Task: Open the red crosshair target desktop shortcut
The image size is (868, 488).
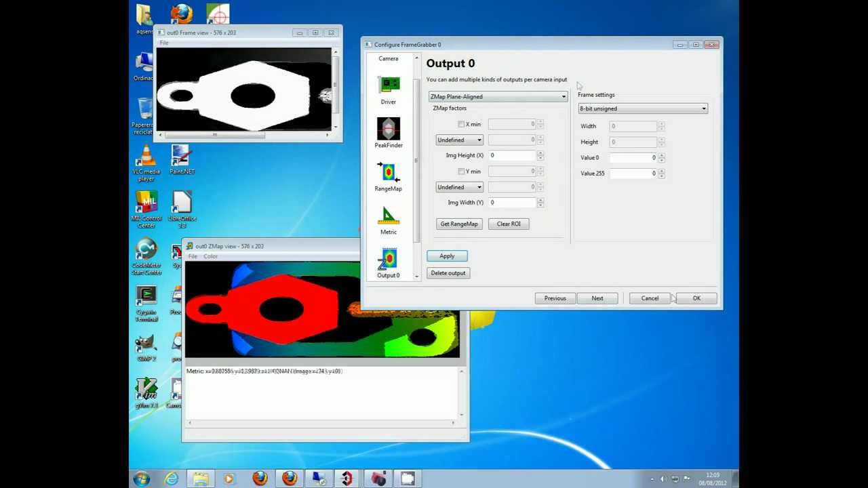Action: [218, 14]
